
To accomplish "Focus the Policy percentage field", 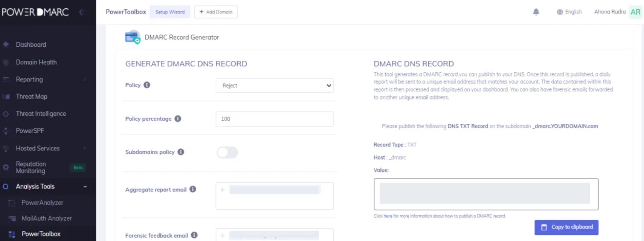I will [x=275, y=119].
